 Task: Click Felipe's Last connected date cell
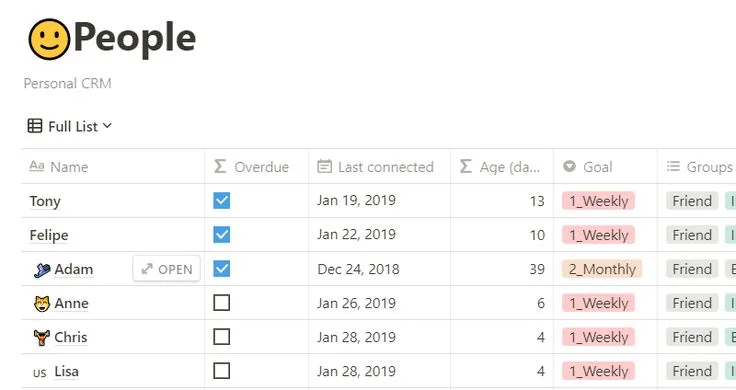point(379,235)
